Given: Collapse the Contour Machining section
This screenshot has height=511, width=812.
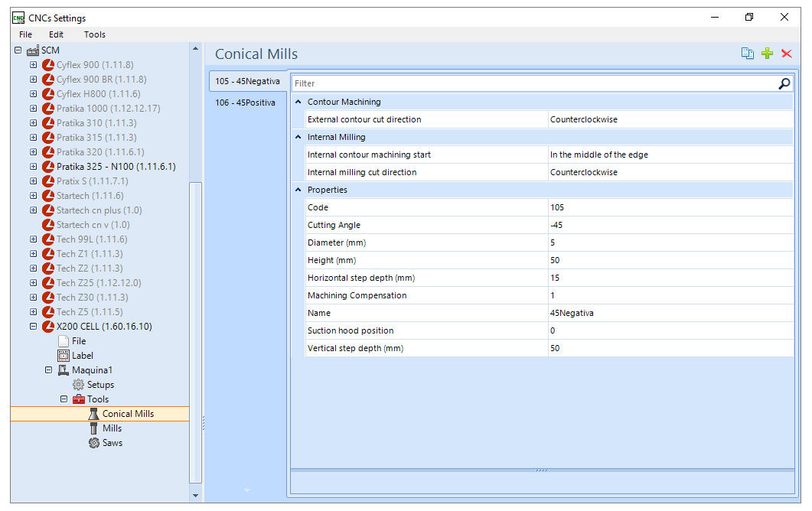Looking at the screenshot, I should point(298,102).
